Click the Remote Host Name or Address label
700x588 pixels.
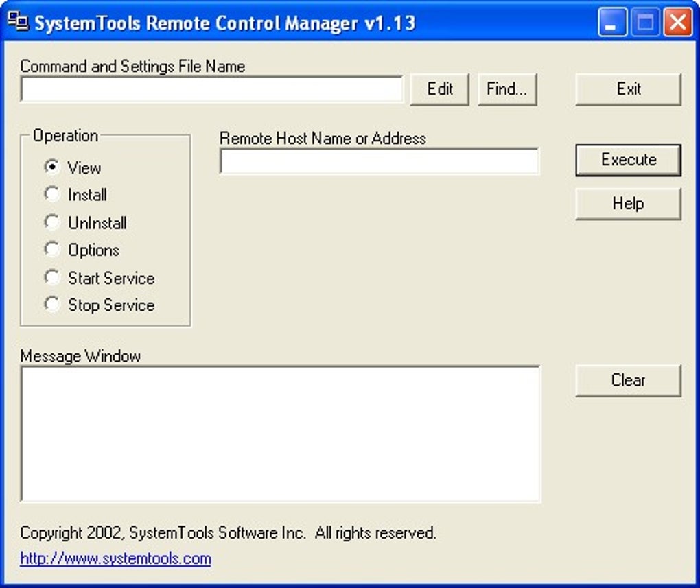[323, 139]
